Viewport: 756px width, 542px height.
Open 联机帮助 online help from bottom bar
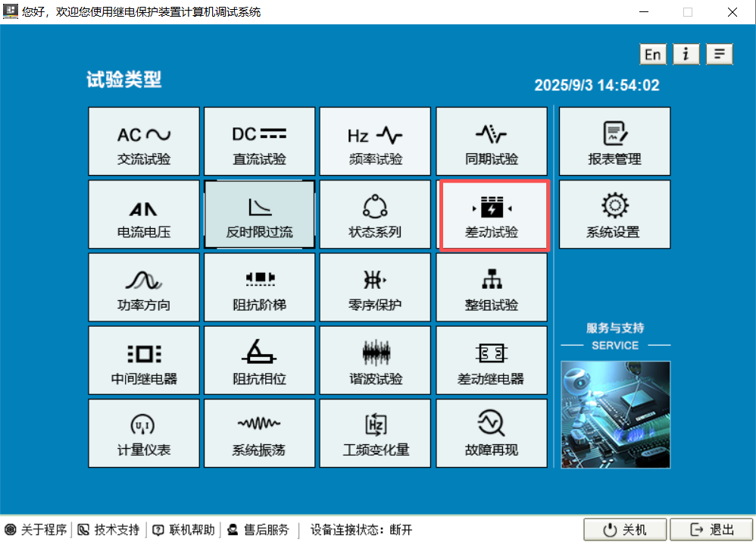[183, 529]
